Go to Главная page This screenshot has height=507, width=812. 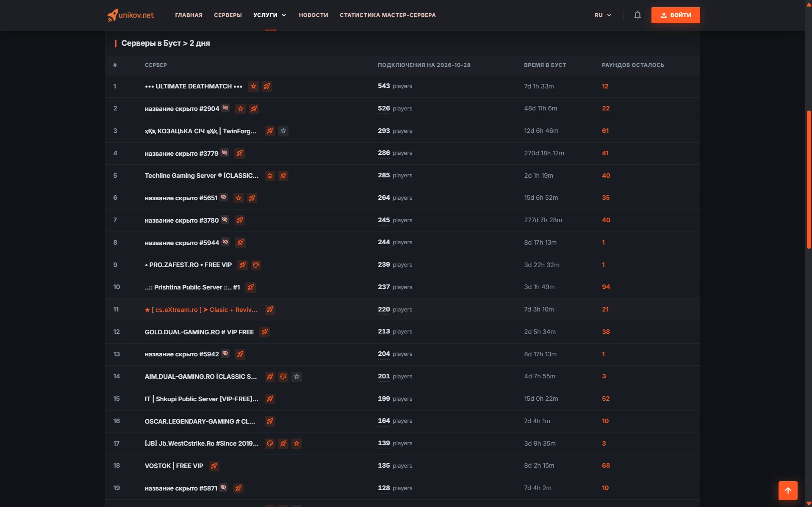pos(189,15)
